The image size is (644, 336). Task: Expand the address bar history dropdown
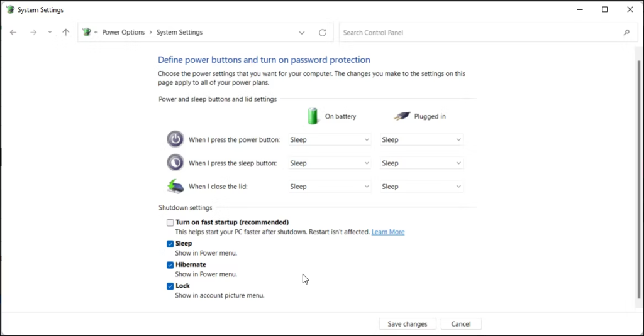click(x=301, y=33)
